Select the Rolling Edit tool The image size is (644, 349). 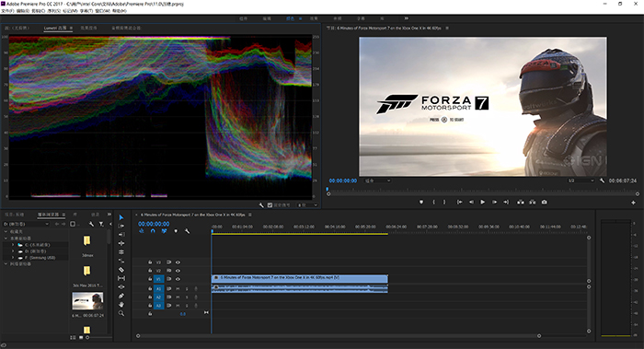(x=121, y=252)
